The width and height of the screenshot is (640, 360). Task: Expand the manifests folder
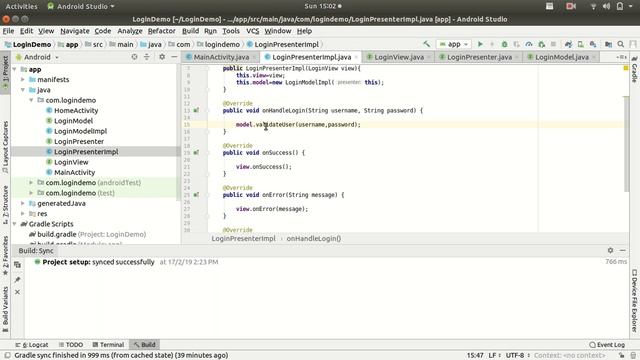coord(23,80)
